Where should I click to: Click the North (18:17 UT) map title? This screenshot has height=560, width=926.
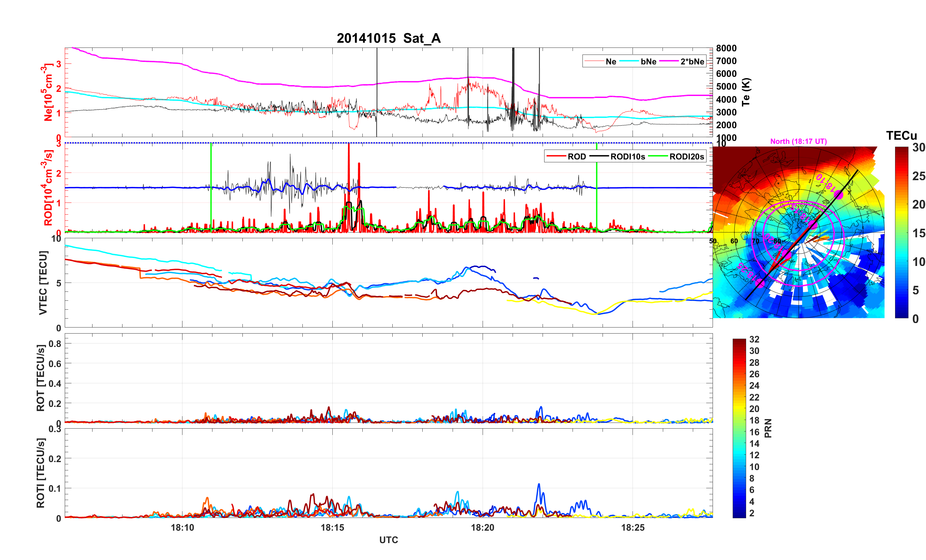pos(798,141)
